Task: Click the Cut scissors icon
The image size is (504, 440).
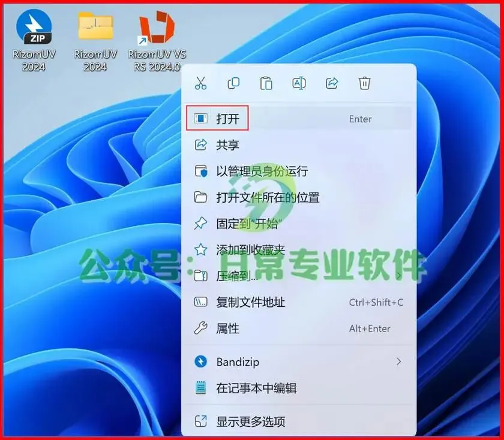Action: (x=200, y=83)
